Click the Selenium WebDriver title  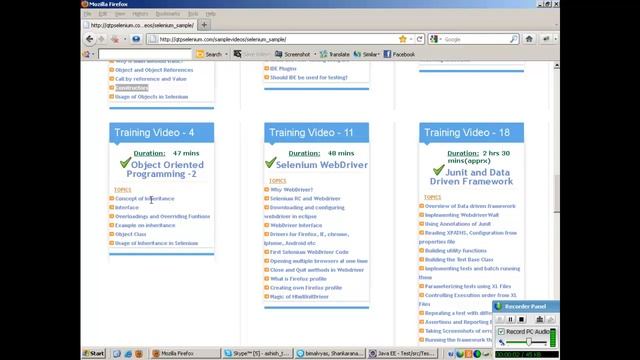322,165
